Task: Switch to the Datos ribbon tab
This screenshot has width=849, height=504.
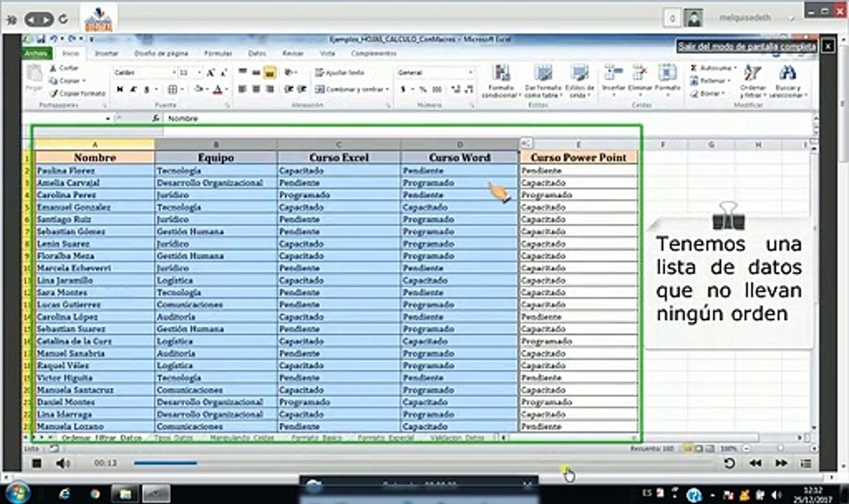Action: pos(257,53)
